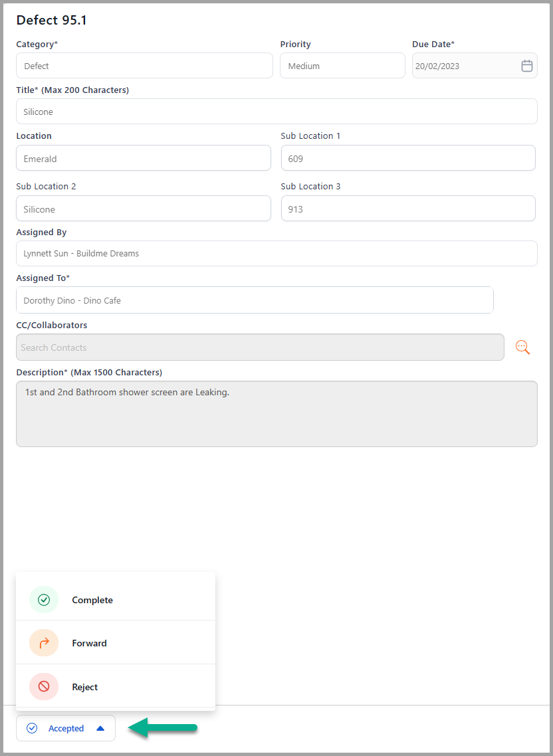Click the Accepted status button
This screenshot has height=756, width=553.
click(66, 728)
